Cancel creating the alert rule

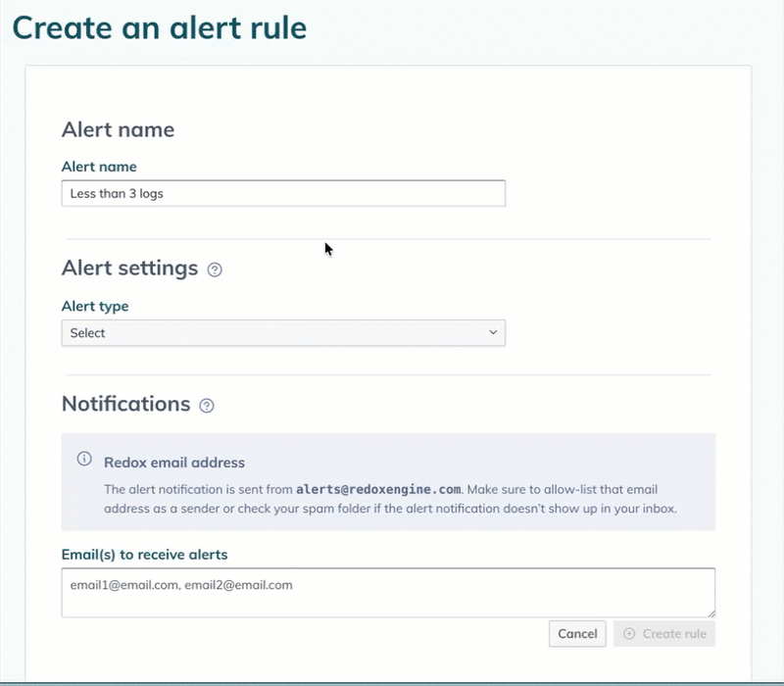coord(577,634)
